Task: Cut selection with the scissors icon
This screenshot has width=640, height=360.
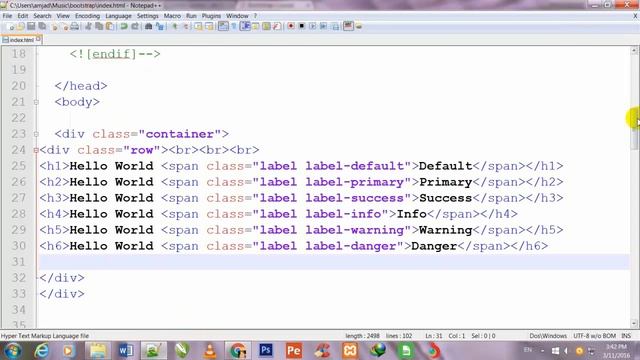Action: tap(88, 27)
